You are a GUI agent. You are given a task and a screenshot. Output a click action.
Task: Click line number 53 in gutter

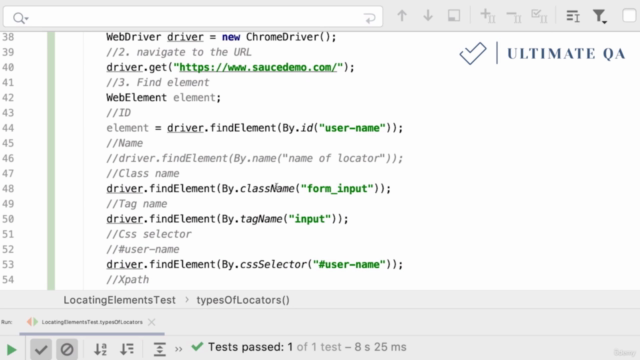coord(8,265)
